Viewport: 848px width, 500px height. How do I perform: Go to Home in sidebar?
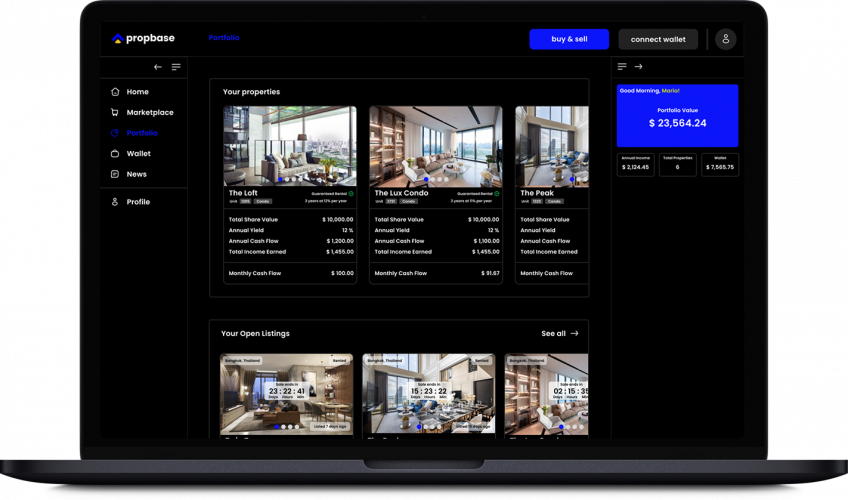point(138,92)
